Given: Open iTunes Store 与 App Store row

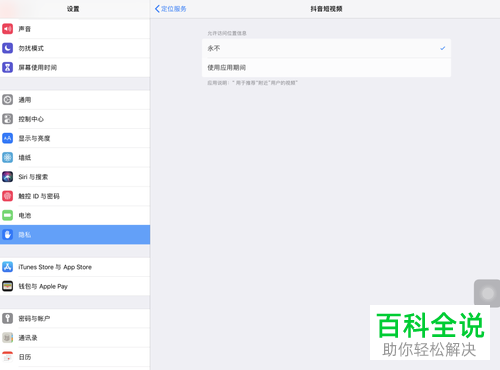Looking at the screenshot, I should point(75,267).
